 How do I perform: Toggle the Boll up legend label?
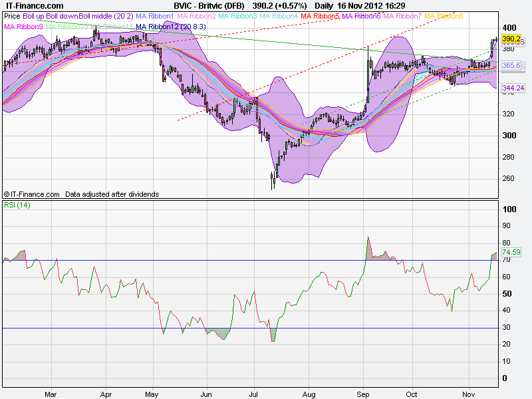tap(33, 15)
